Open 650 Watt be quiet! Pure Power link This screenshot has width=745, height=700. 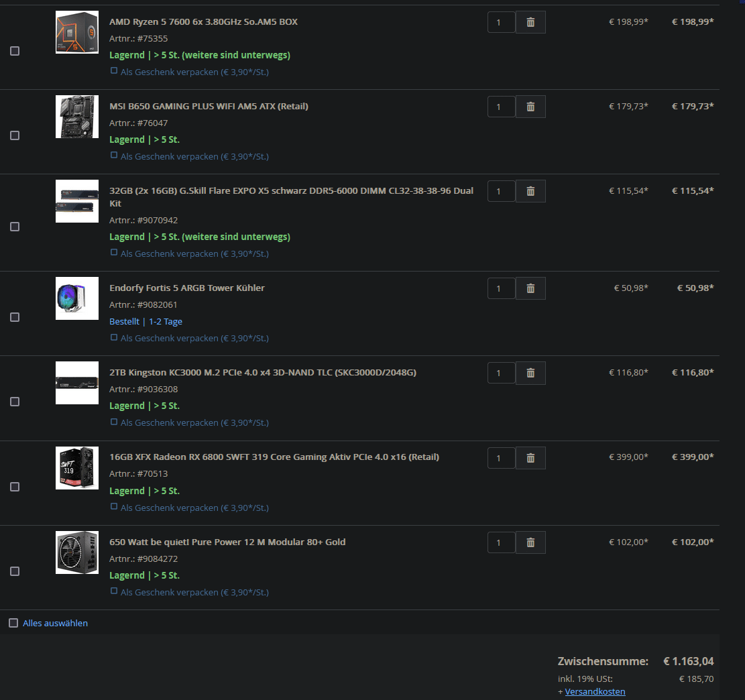tap(227, 542)
